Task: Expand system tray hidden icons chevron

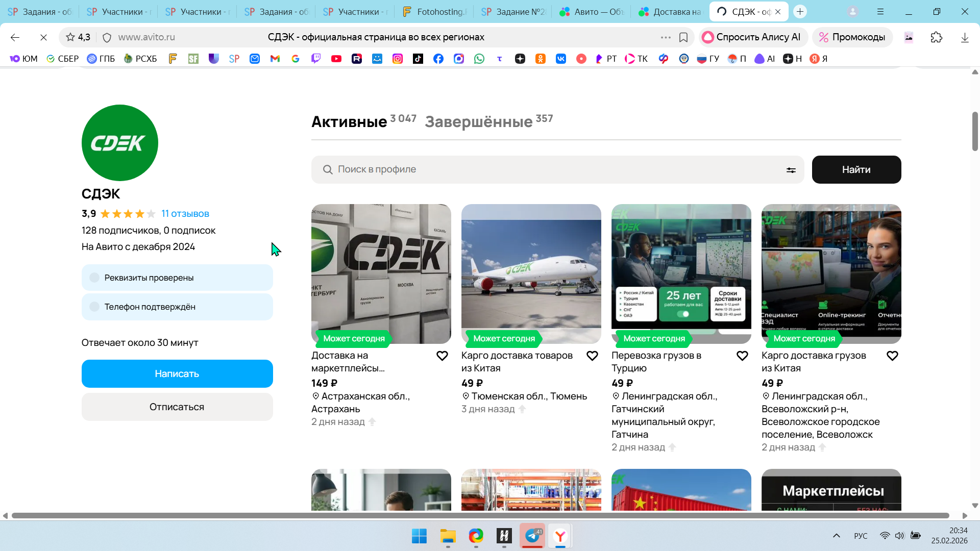Action: point(836,536)
